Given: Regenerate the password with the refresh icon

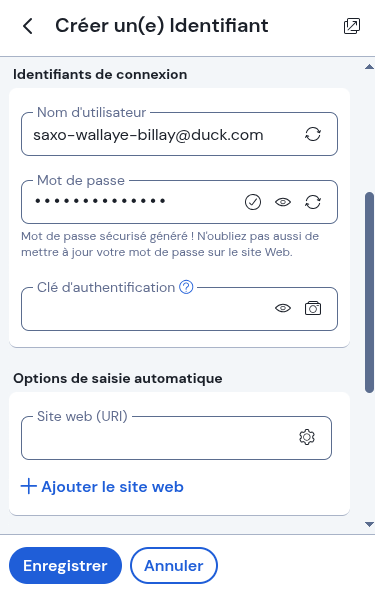Looking at the screenshot, I should [313, 202].
